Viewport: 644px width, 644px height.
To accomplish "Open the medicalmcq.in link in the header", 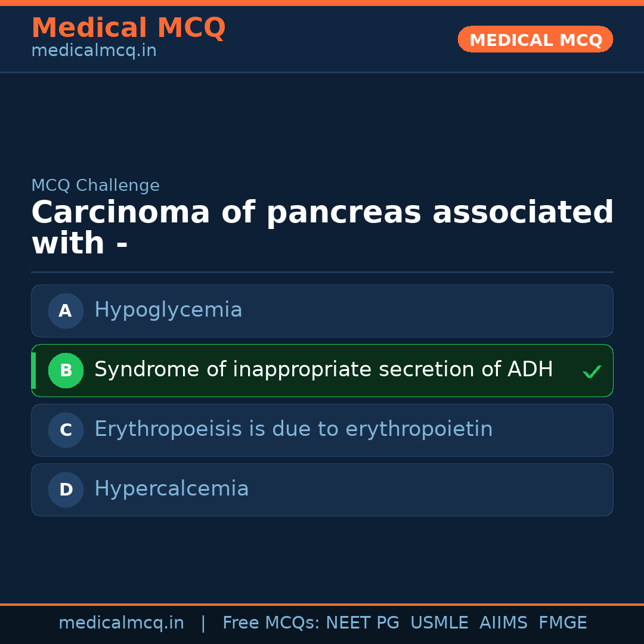I will click(x=94, y=51).
